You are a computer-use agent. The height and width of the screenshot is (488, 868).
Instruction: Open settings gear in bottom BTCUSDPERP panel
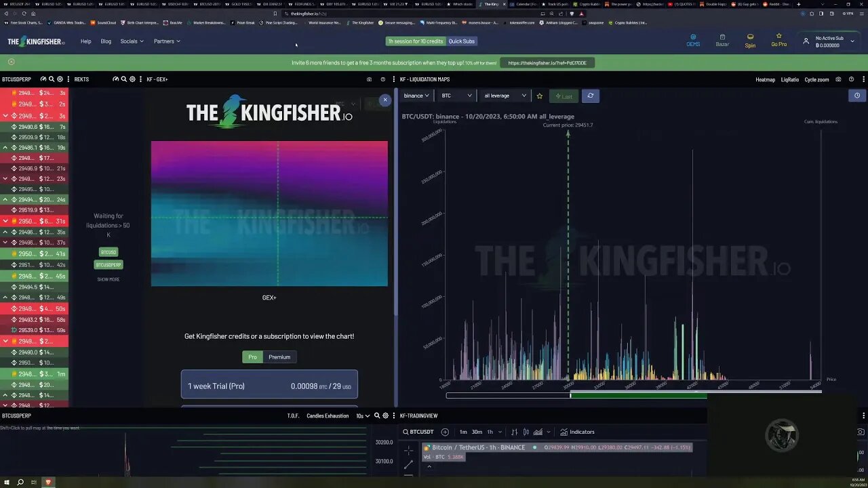coord(385,415)
